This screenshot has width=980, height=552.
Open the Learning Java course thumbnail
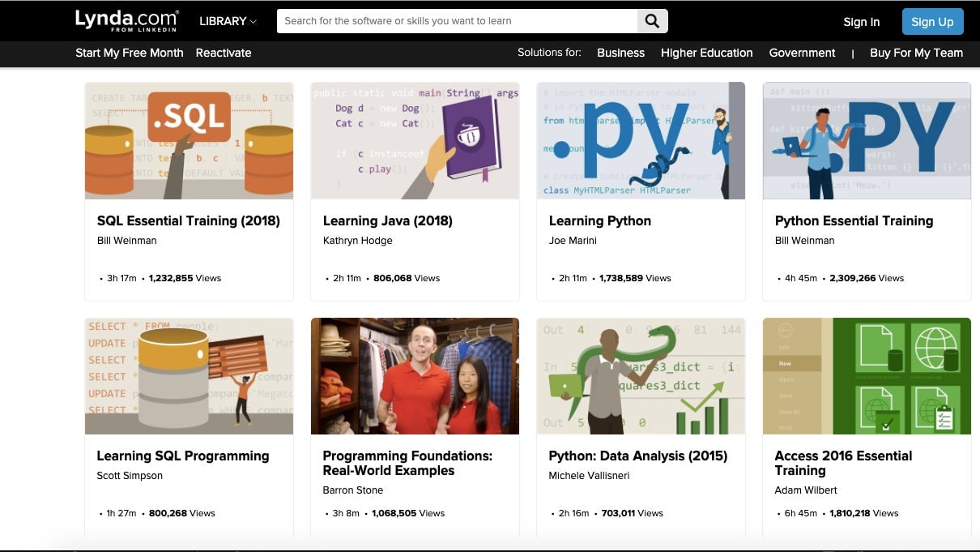[x=415, y=140]
